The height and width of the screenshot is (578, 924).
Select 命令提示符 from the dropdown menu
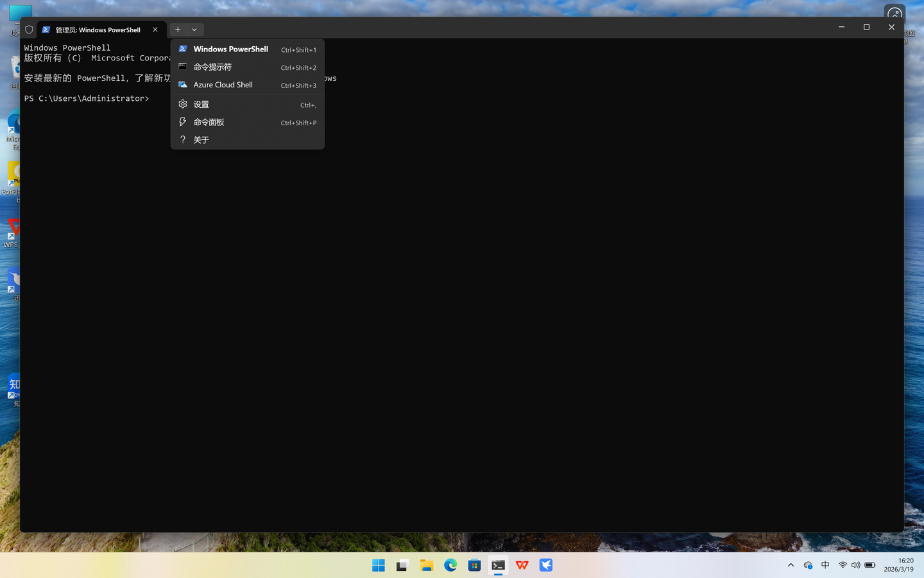click(x=247, y=67)
